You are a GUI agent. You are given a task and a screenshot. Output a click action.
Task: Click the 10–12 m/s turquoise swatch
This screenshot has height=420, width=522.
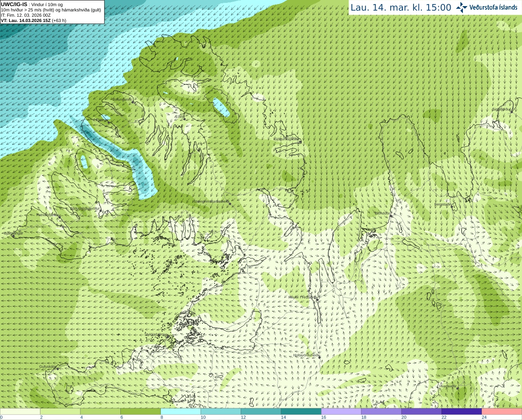(x=221, y=411)
